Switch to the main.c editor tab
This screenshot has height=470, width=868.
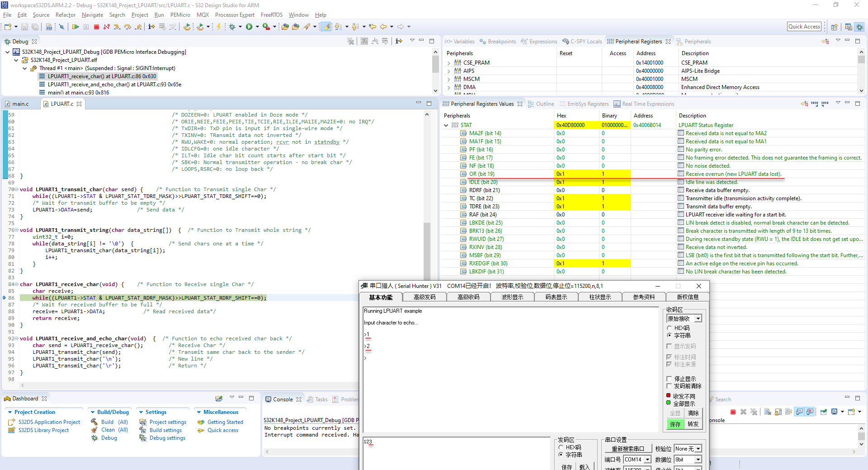tap(20, 104)
